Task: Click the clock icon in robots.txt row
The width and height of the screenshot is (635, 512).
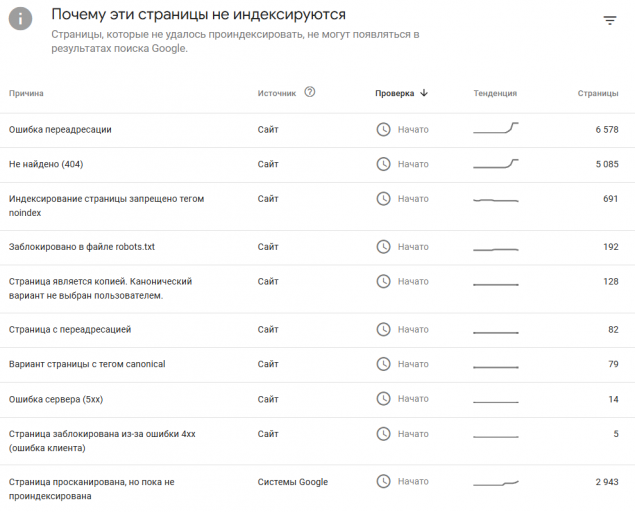Action: coord(383,247)
